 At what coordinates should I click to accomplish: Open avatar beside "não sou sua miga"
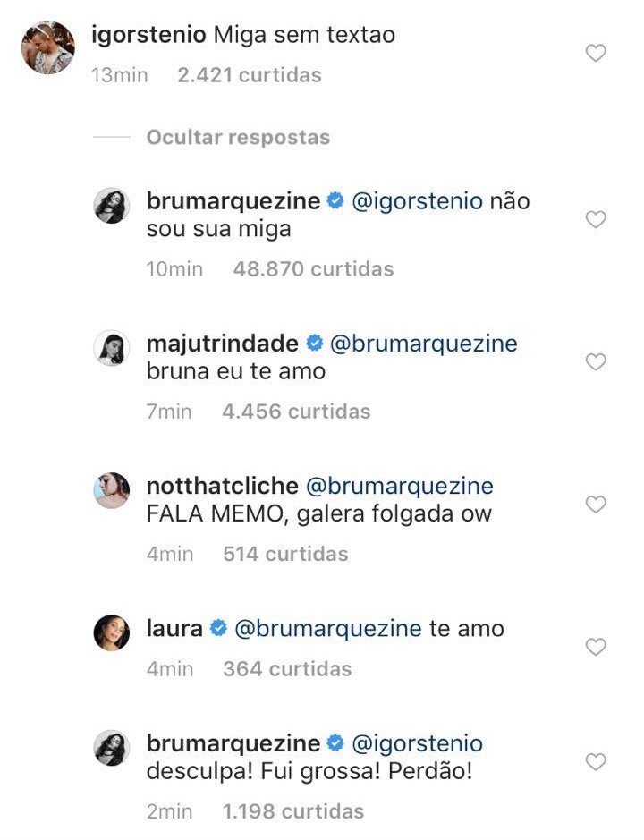pyautogui.click(x=112, y=206)
